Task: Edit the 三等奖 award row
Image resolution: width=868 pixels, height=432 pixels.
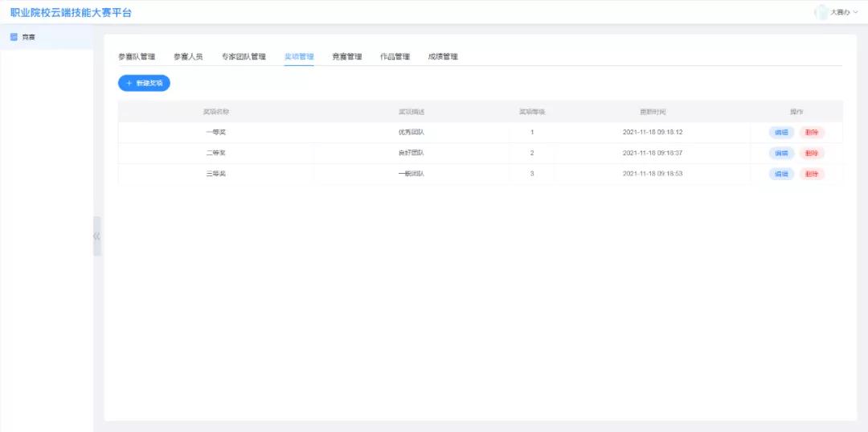Action: click(781, 174)
